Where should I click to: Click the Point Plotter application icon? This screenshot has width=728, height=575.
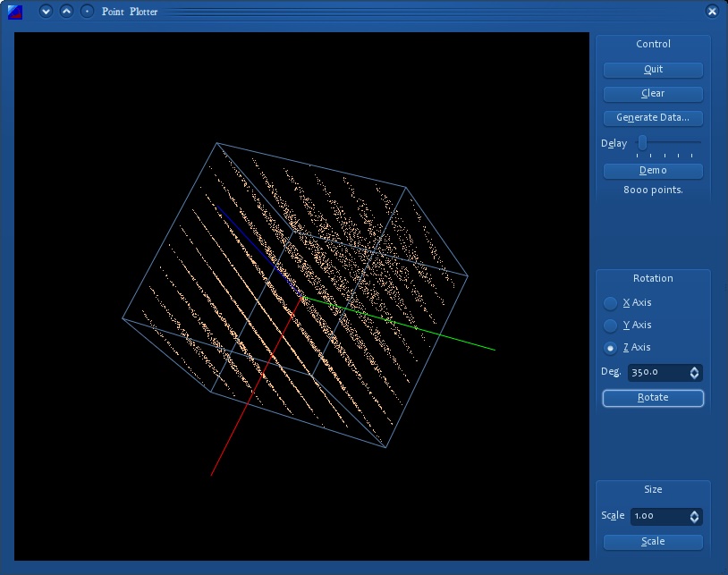tap(14, 12)
